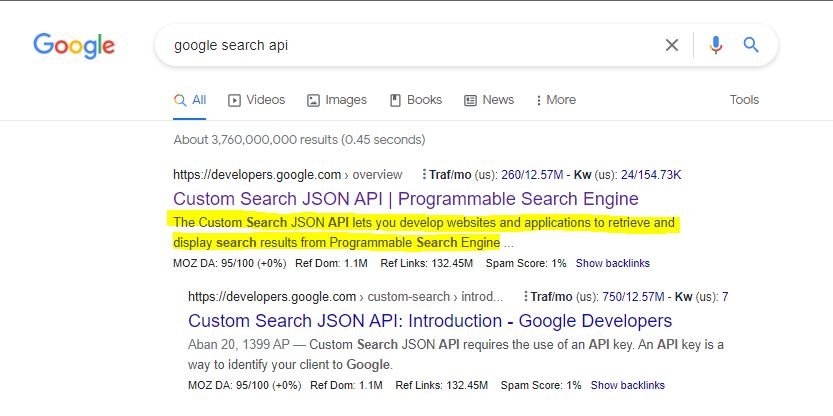833x416 pixels.
Task: Open Custom Search JSON API: Introduction result
Action: pos(430,321)
